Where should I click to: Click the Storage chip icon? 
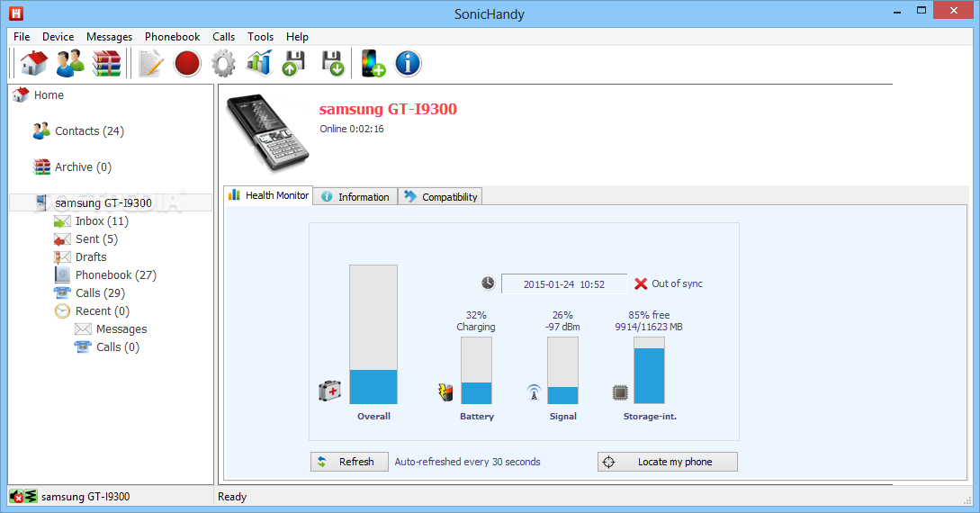click(x=620, y=392)
